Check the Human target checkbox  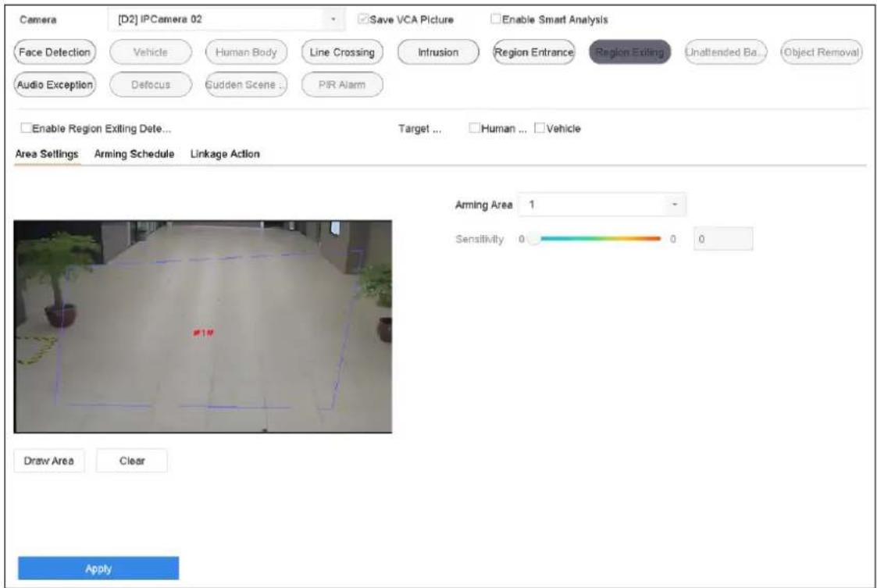tap(474, 128)
